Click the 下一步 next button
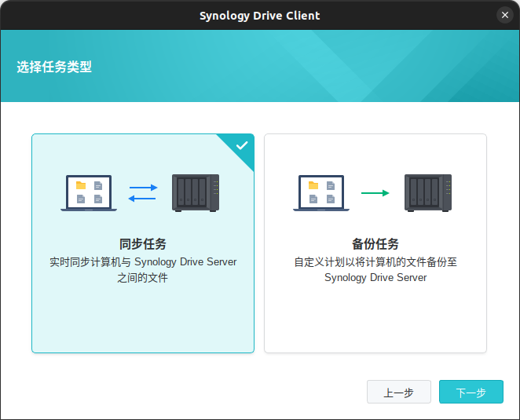 point(471,392)
